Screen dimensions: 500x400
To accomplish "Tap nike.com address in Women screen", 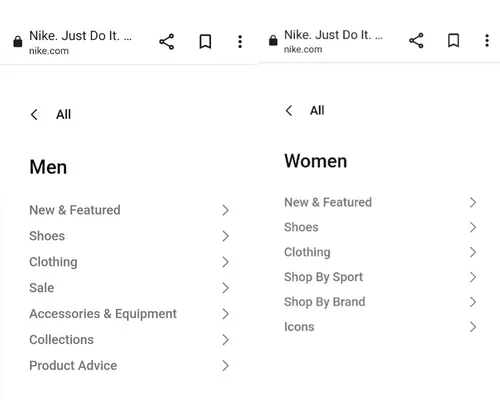I will [303, 49].
